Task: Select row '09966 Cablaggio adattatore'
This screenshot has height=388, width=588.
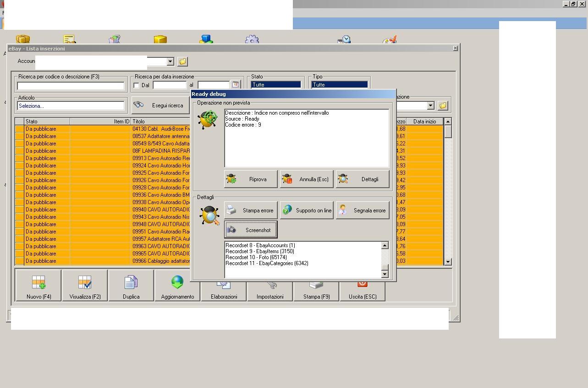Action: 102,261
